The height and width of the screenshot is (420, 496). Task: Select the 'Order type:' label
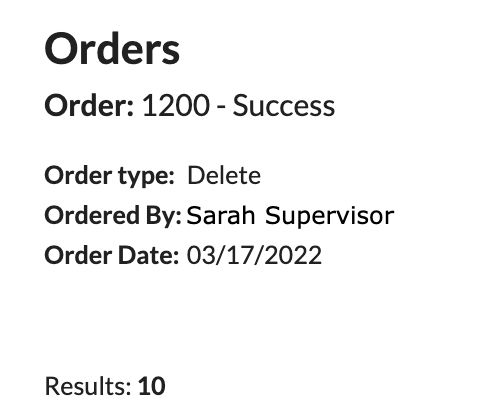[109, 176]
